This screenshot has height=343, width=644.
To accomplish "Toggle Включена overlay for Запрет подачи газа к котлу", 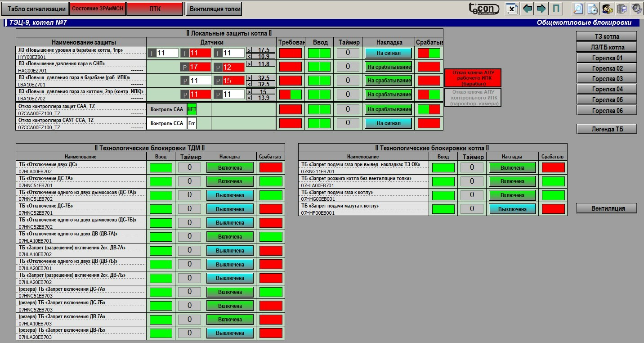I will (512, 195).
